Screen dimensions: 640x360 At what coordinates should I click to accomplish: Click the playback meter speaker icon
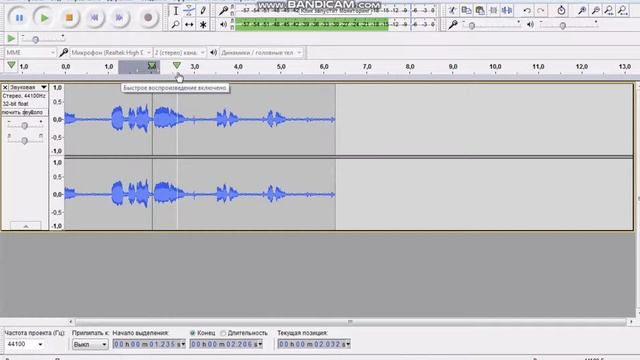coord(223,24)
